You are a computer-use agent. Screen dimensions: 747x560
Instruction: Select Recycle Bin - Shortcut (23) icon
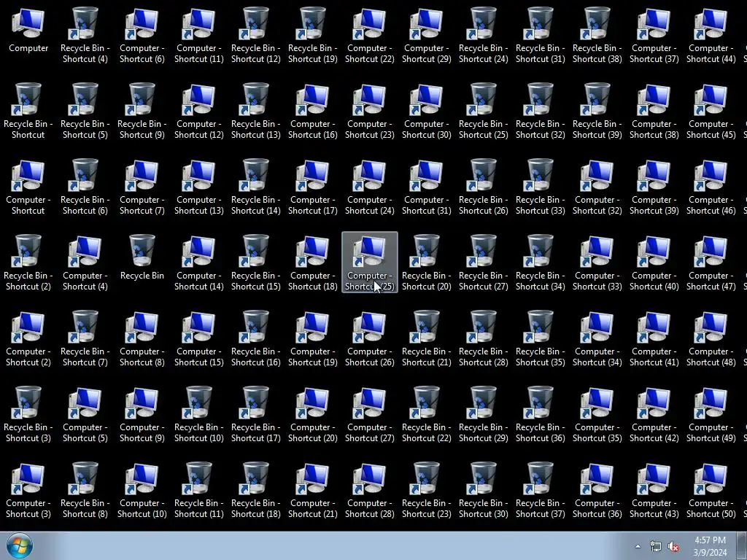point(426,490)
